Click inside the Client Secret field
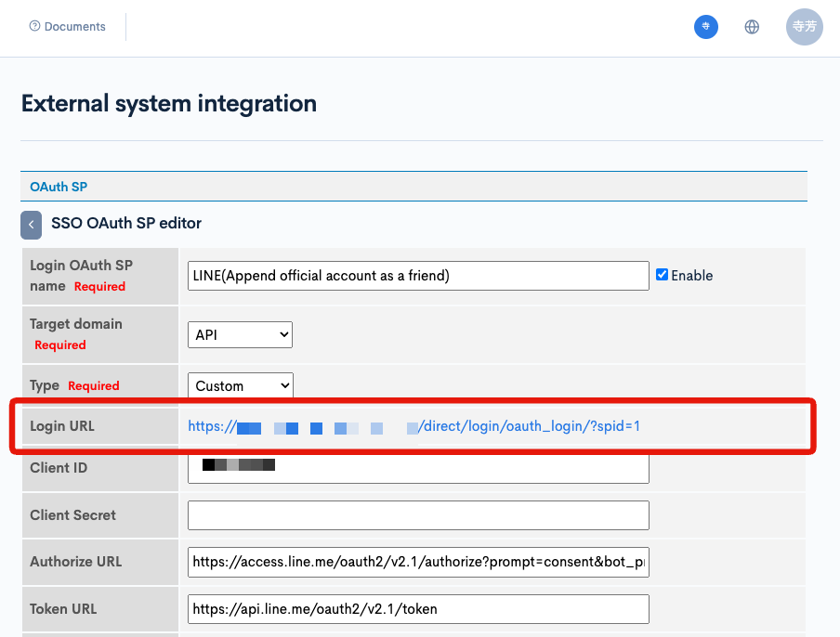The width and height of the screenshot is (840, 637). click(x=418, y=514)
